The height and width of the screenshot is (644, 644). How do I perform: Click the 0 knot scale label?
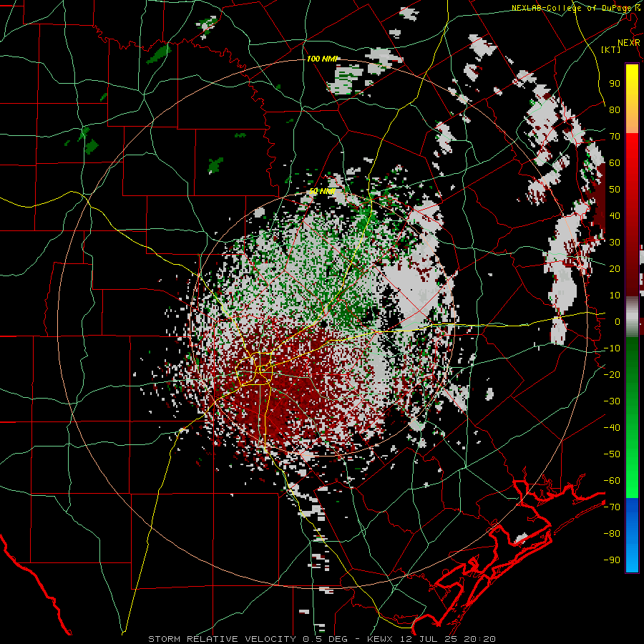(x=618, y=321)
